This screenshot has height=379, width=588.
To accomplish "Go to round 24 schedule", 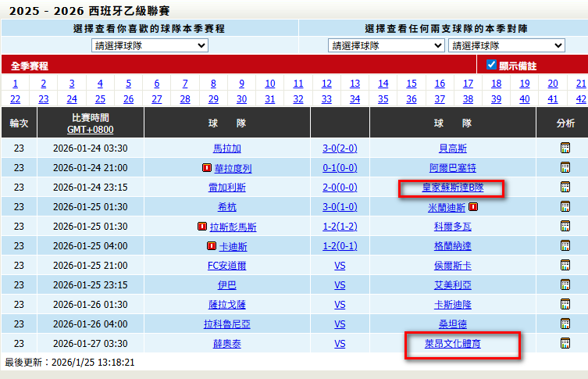I will tap(72, 99).
